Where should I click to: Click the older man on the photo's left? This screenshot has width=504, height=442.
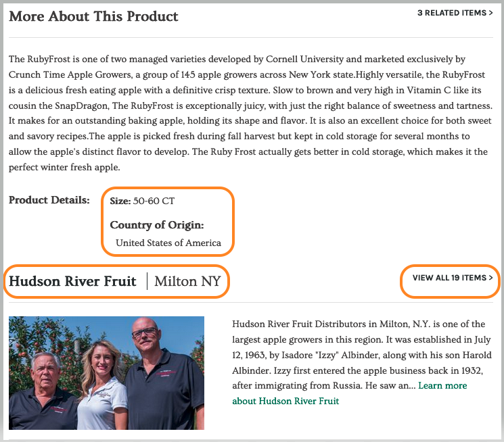click(x=43, y=392)
